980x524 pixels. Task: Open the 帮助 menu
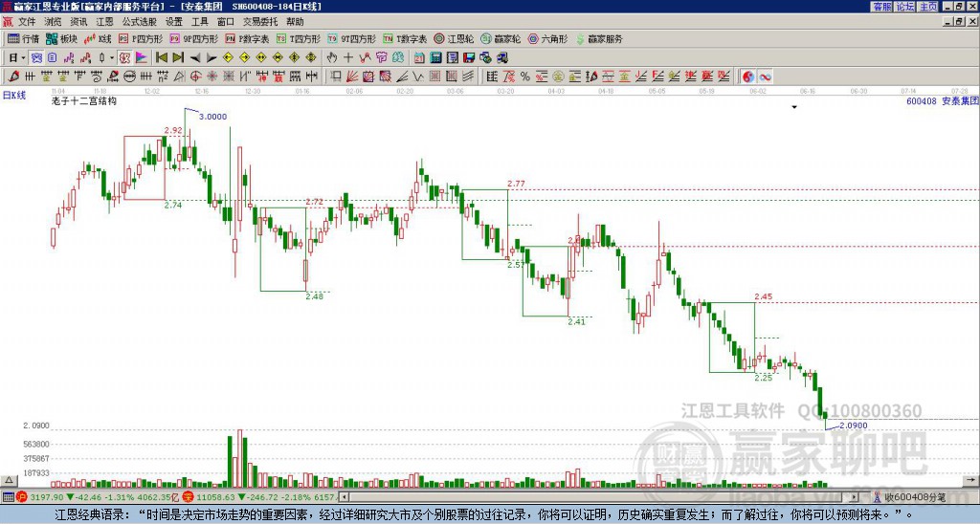tap(295, 22)
